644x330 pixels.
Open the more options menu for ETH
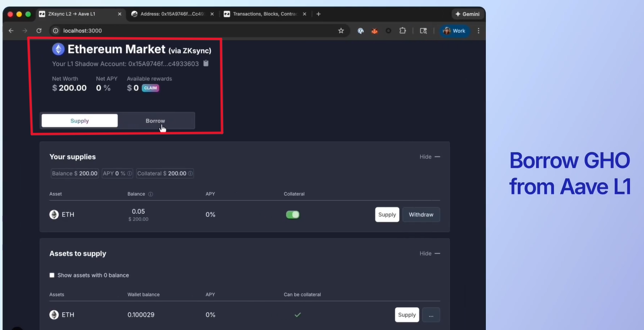431,315
